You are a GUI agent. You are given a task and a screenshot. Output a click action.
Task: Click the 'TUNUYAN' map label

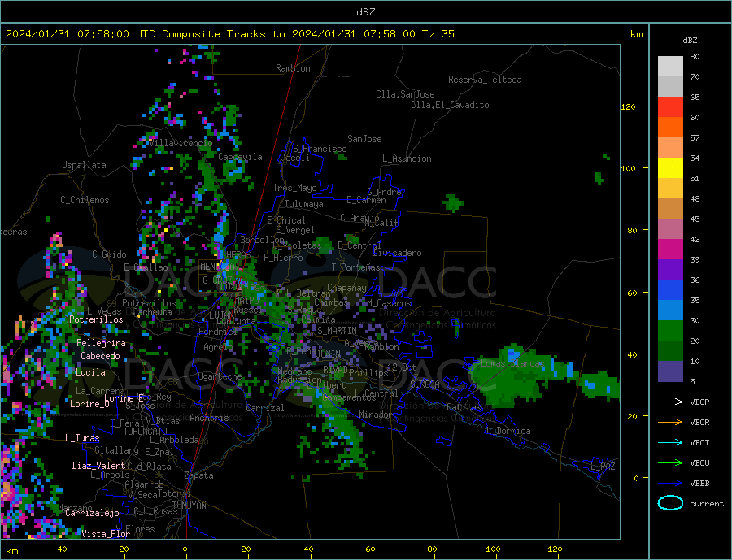pyautogui.click(x=189, y=506)
